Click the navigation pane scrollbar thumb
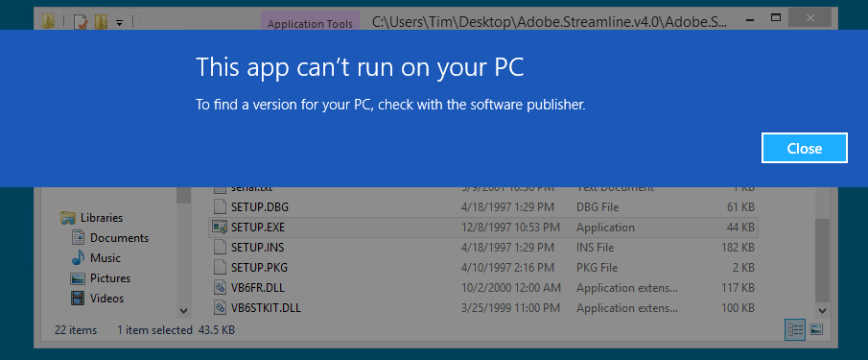This screenshot has width=868, height=360. [x=184, y=195]
